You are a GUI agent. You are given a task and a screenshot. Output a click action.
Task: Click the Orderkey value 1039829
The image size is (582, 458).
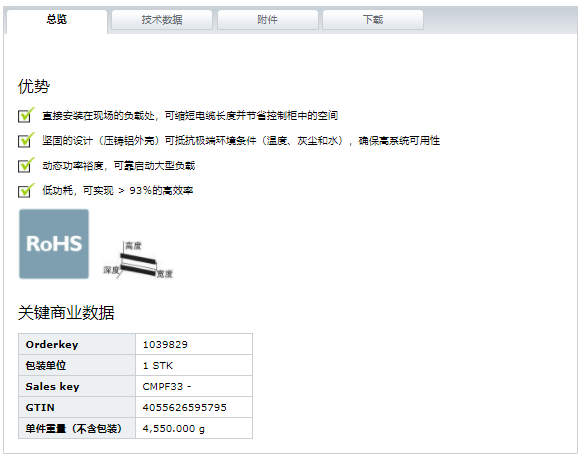pos(165,345)
